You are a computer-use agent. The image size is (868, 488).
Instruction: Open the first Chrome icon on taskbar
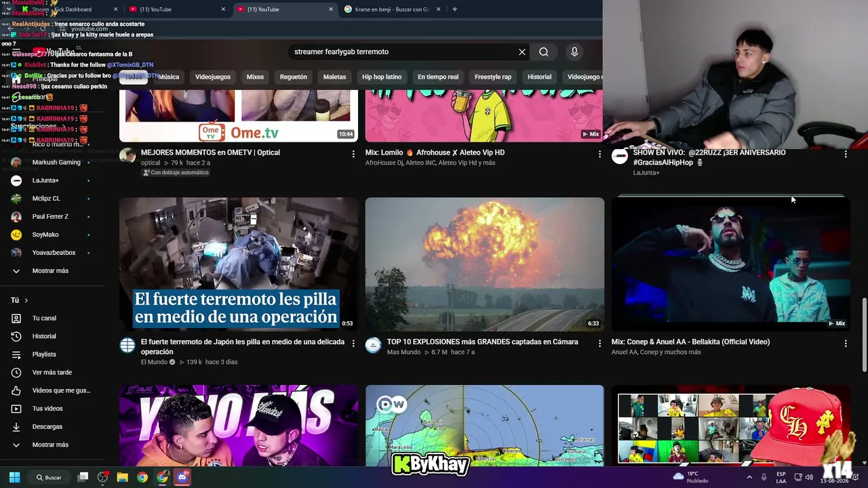(x=142, y=477)
